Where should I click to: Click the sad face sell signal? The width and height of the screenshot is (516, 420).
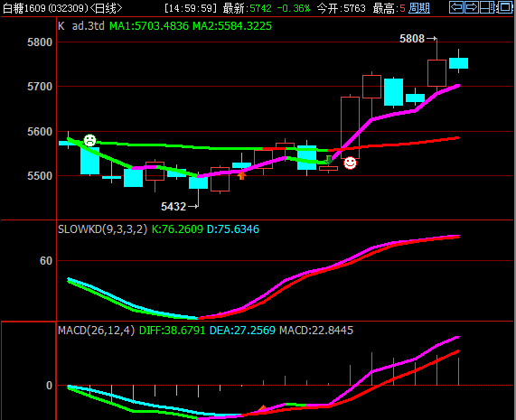coord(89,140)
